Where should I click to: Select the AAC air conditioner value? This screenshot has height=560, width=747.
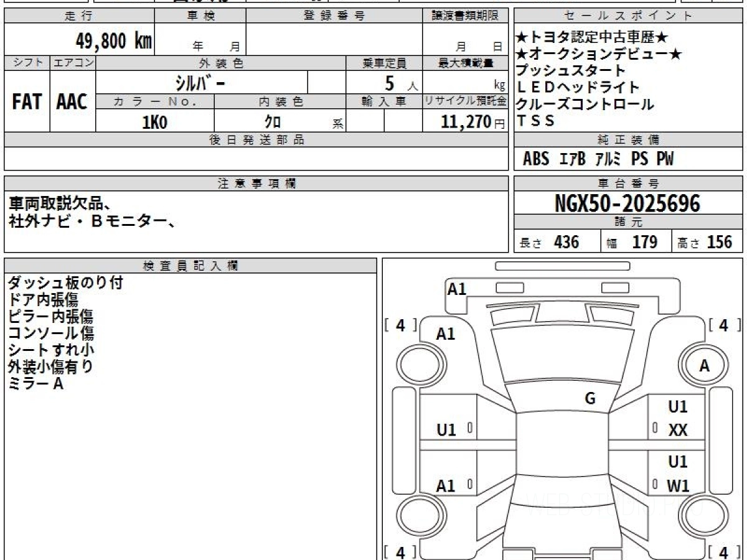tap(72, 102)
